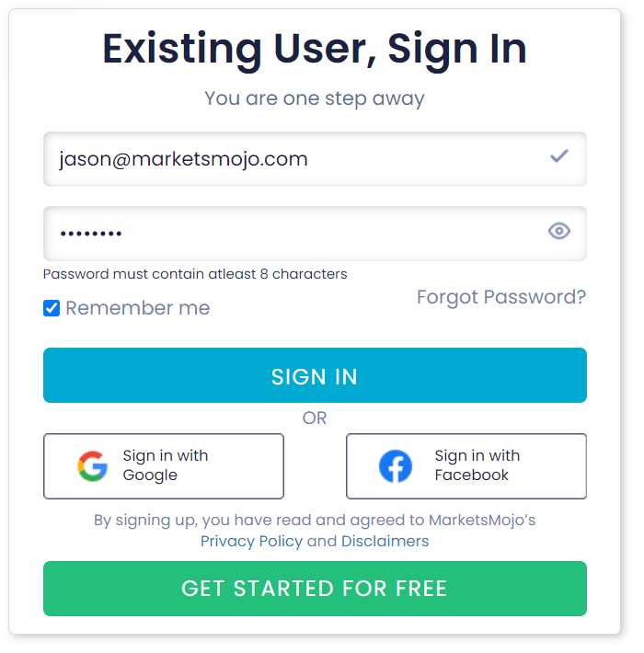Click the email validation checkmark icon

tap(558, 157)
